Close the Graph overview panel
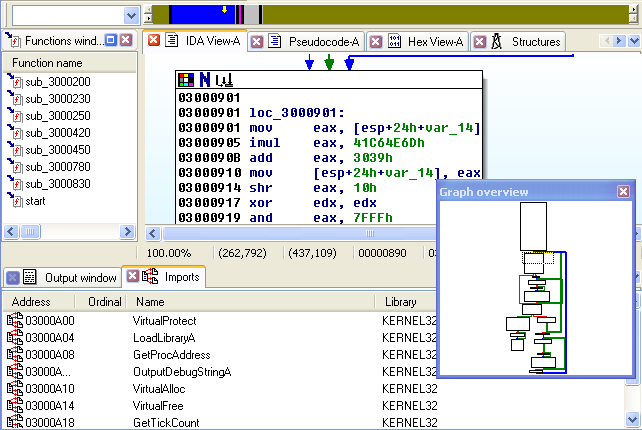 pyautogui.click(x=623, y=191)
